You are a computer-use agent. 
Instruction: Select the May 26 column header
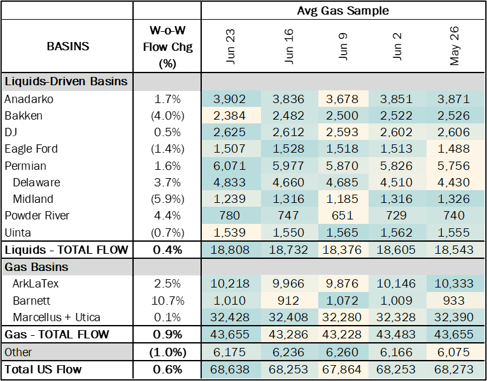[x=454, y=46]
